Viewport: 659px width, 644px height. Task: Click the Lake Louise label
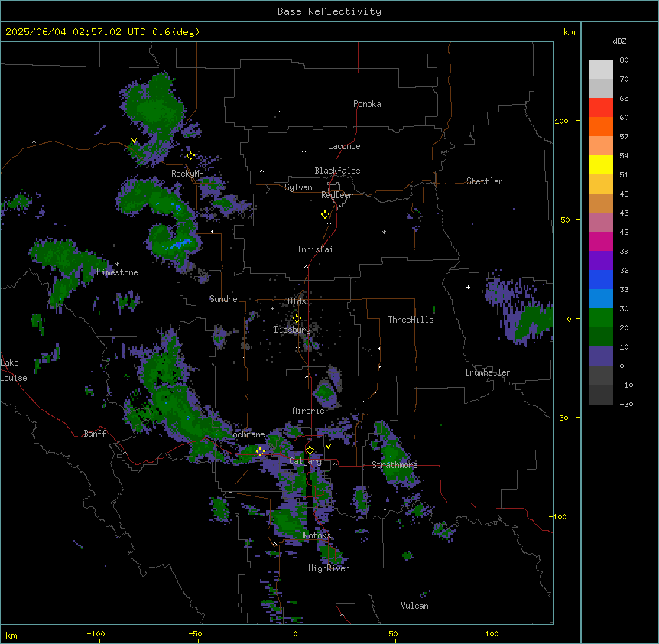[x=14, y=370]
